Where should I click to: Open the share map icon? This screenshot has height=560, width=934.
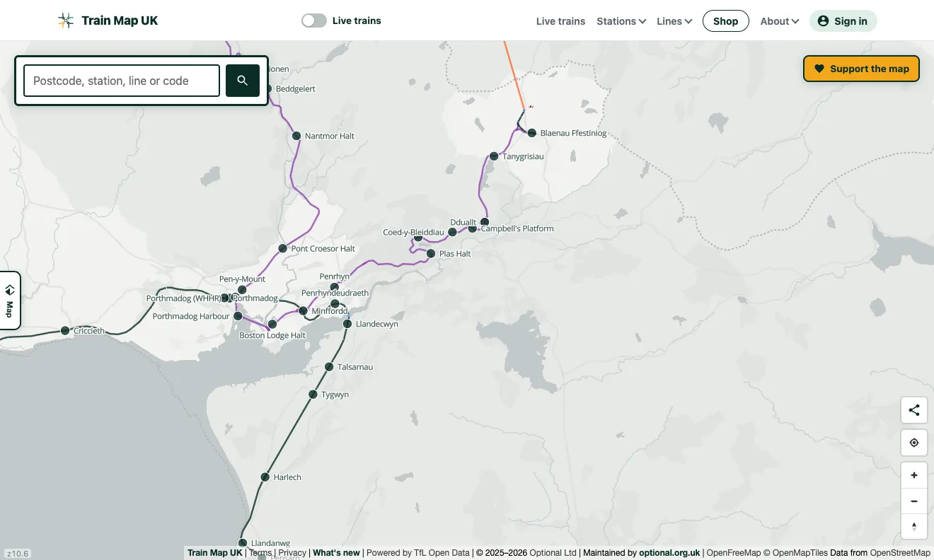point(914,410)
